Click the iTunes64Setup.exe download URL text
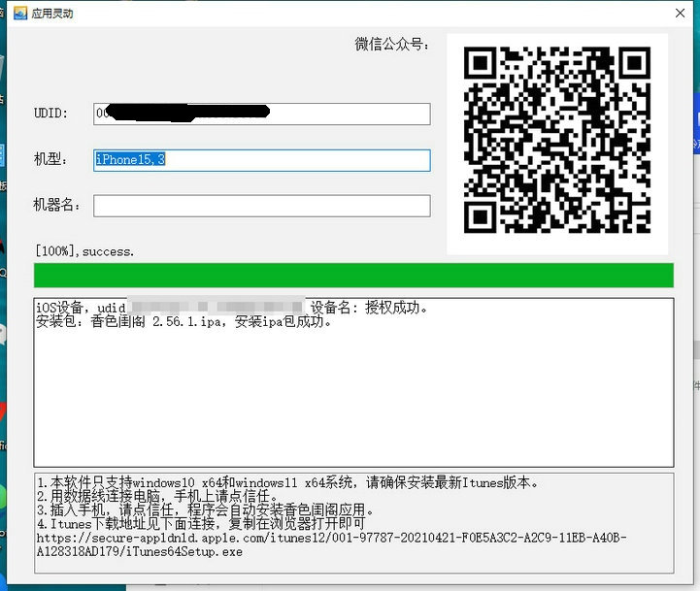Screen dimensions: 700x591 [x=332, y=544]
